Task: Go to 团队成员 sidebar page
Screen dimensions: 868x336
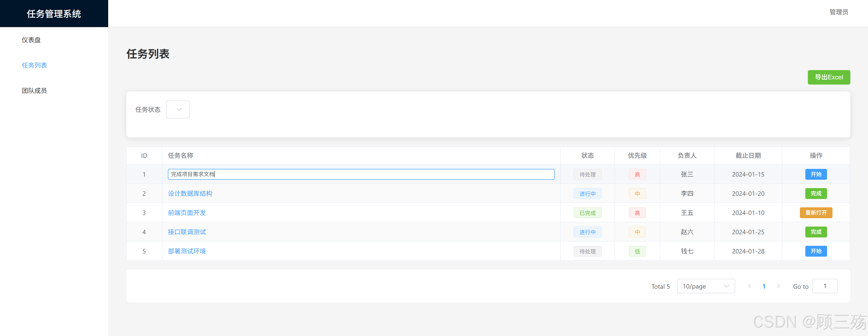Action: click(34, 91)
